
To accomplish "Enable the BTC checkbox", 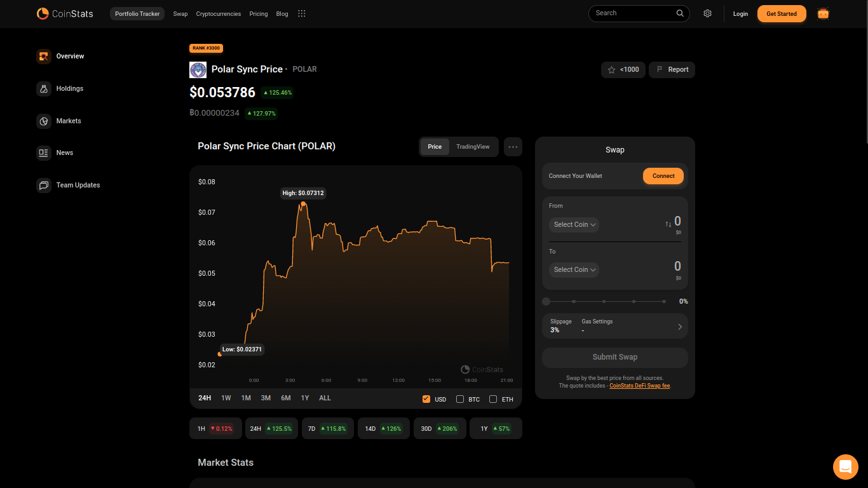I will pyautogui.click(x=460, y=399).
